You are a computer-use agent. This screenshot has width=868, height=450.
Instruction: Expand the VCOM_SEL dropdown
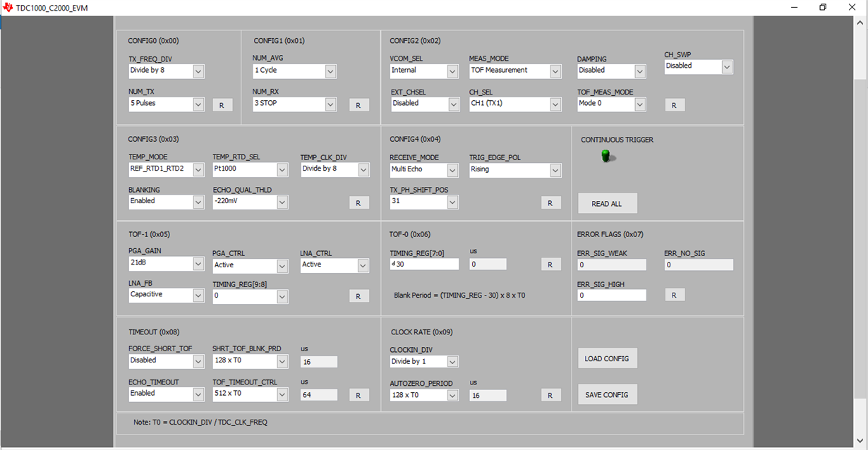(425, 71)
